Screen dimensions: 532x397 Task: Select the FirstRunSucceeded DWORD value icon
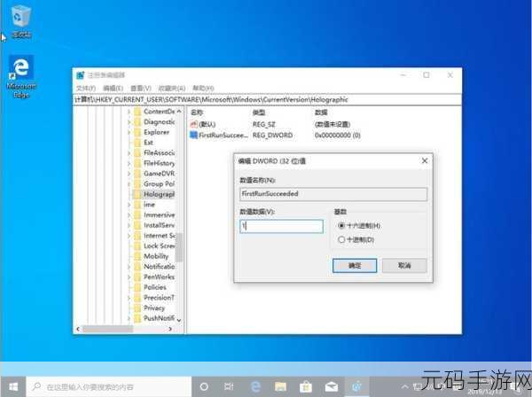[x=193, y=135]
